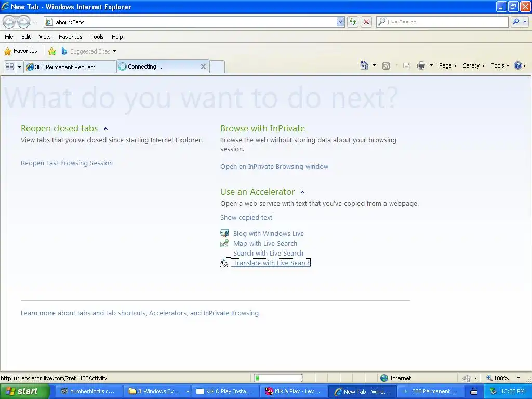532x399 pixels.
Task: Click the Home page icon
Action: [364, 65]
